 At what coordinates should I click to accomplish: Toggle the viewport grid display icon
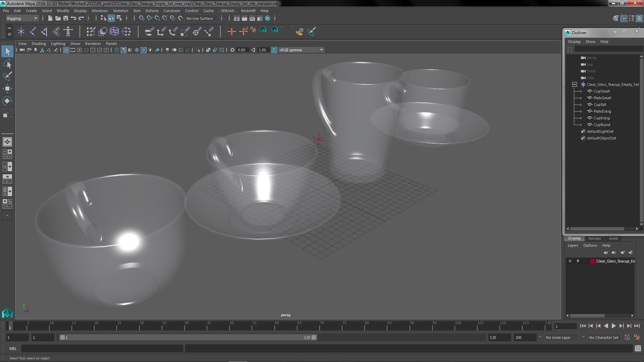tap(66, 50)
